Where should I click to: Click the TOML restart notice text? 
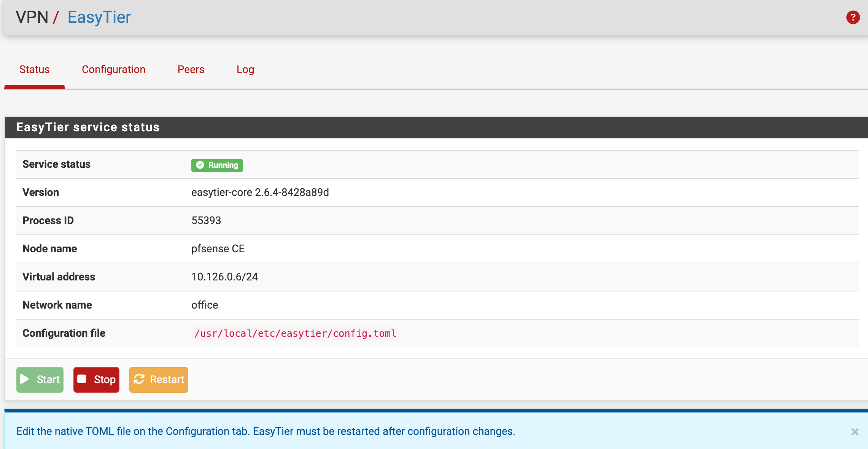click(x=266, y=431)
